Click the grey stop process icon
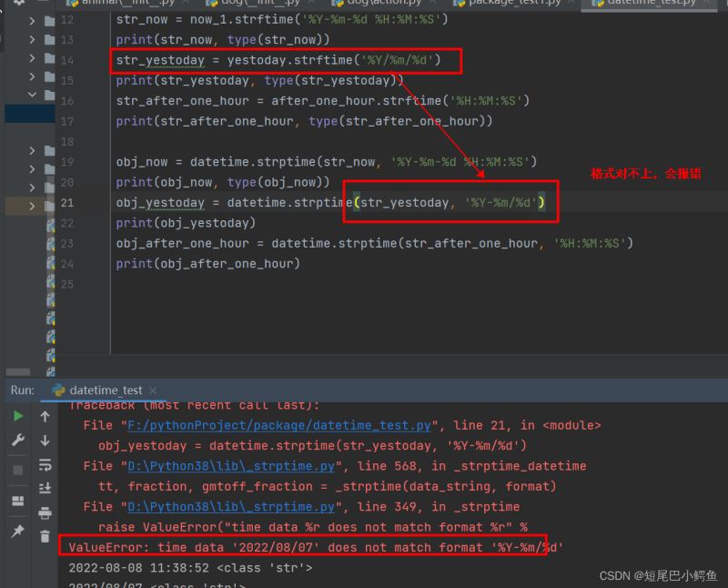The image size is (728, 588). click(18, 470)
